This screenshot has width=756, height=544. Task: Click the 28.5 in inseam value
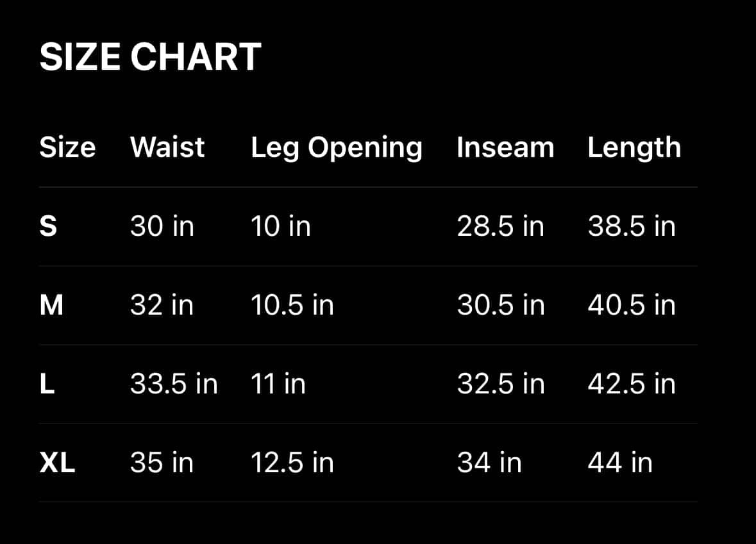pyautogui.click(x=500, y=227)
